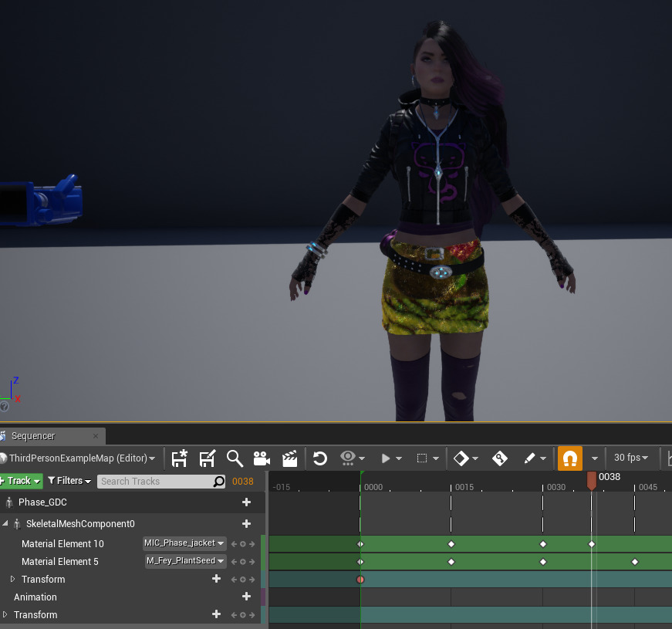Open Render Movie clapperboard icon
672x629 pixels.
click(x=289, y=458)
